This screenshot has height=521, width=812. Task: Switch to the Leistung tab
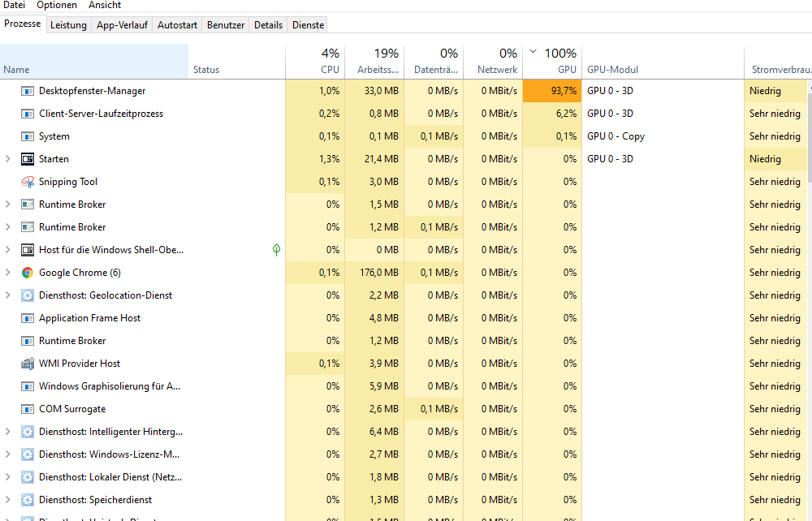[68, 24]
